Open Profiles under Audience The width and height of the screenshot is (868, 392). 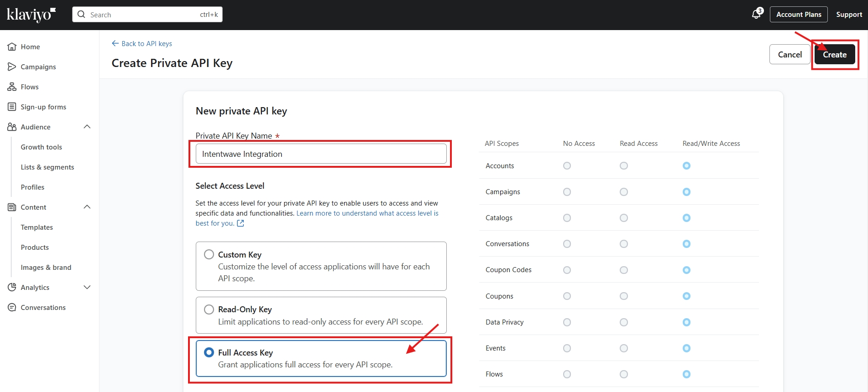[x=32, y=187]
